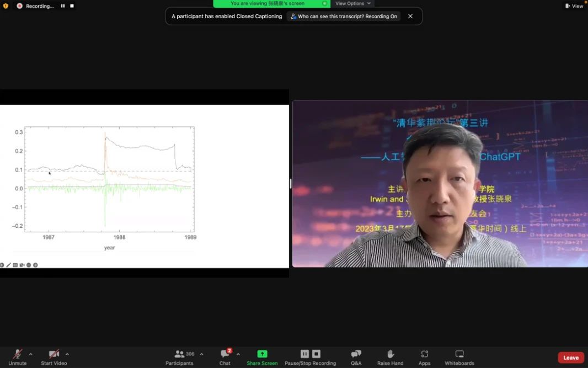Stop recording from the top-left indicator
588x368 pixels.
point(72,6)
